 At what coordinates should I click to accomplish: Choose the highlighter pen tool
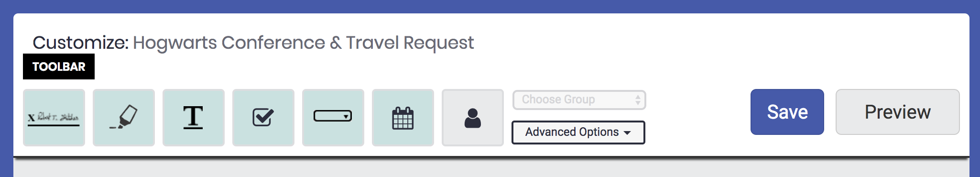coord(124,118)
